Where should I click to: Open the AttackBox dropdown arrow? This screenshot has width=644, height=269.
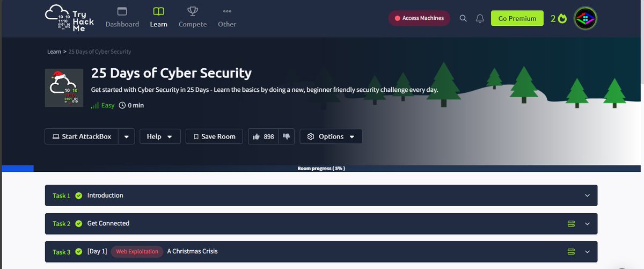[126, 136]
